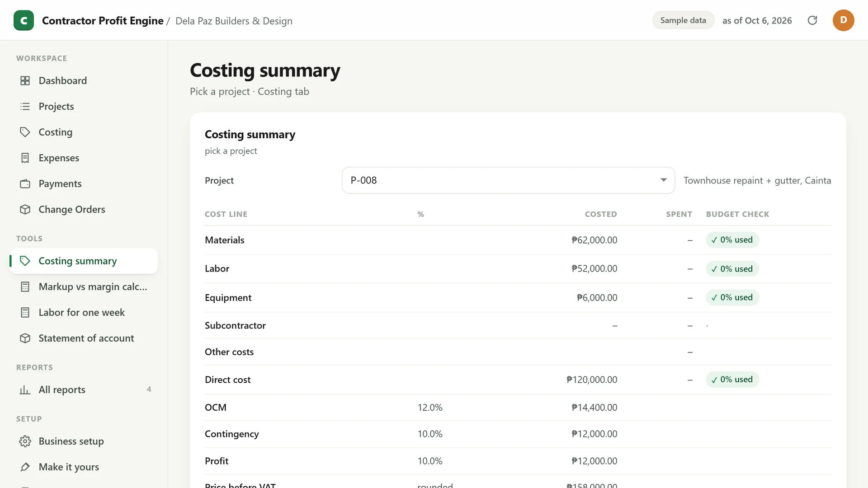Viewport: 868px width, 488px height.
Task: Click the Contractor Profit Engine title
Action: pos(103,21)
